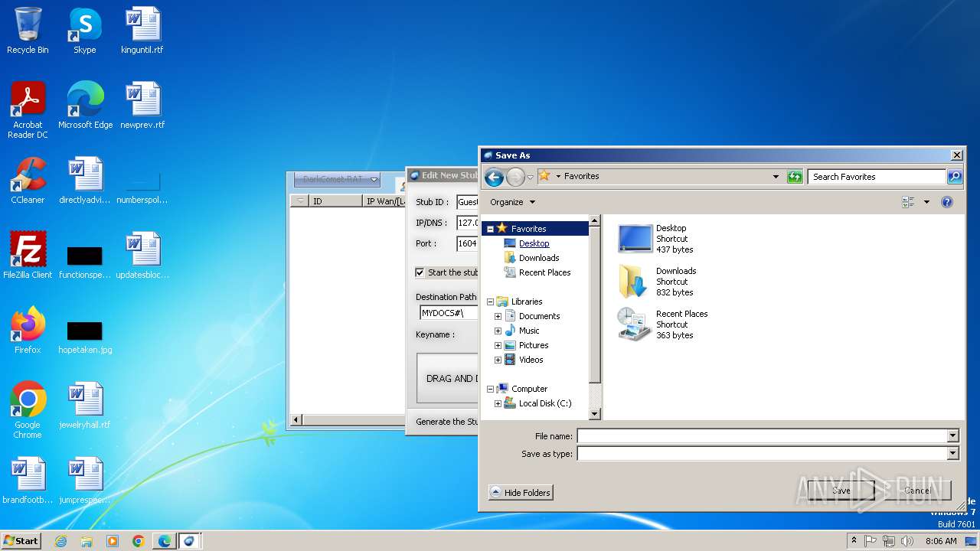The image size is (980, 551).
Task: Launch CCleaner from the desktop
Action: tap(28, 181)
